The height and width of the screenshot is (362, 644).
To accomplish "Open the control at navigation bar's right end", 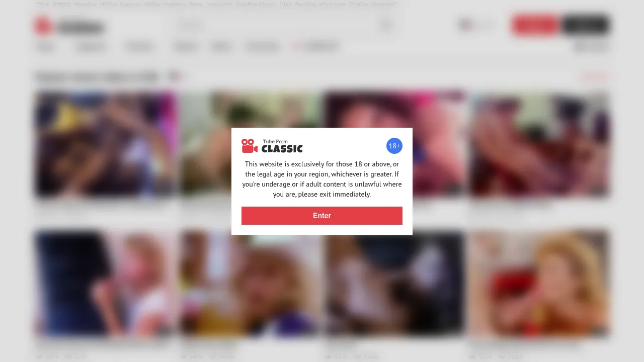I will [591, 47].
